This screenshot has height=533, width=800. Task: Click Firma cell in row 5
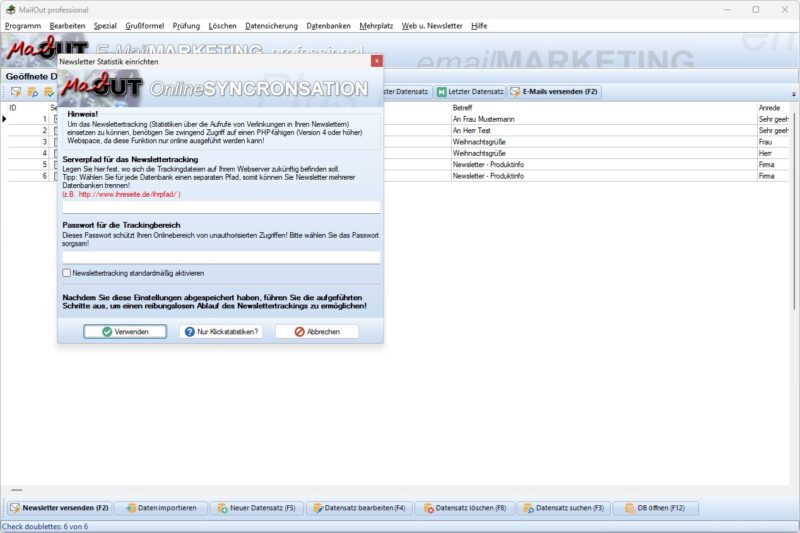tap(773, 164)
